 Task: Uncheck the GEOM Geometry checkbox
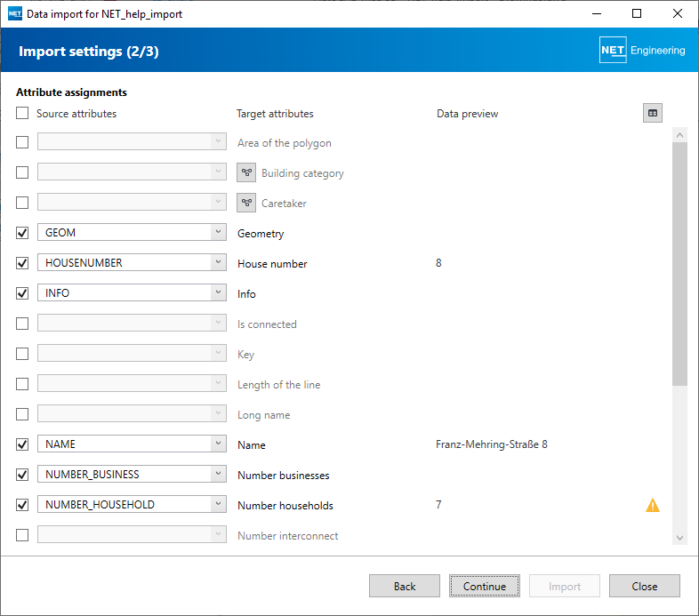click(22, 233)
